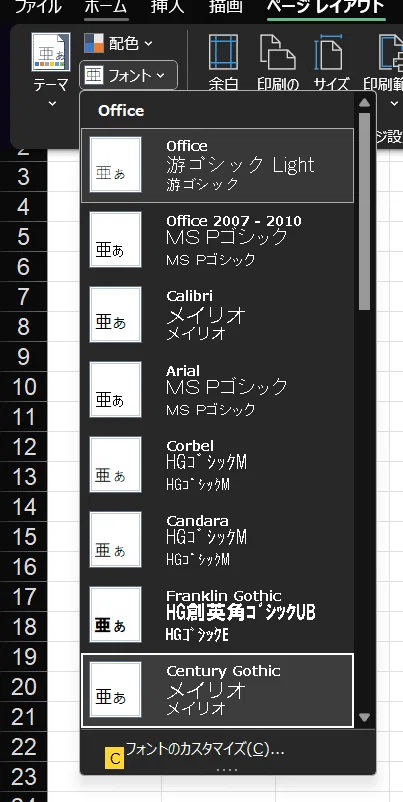Expand the フォント dropdown

click(128, 76)
